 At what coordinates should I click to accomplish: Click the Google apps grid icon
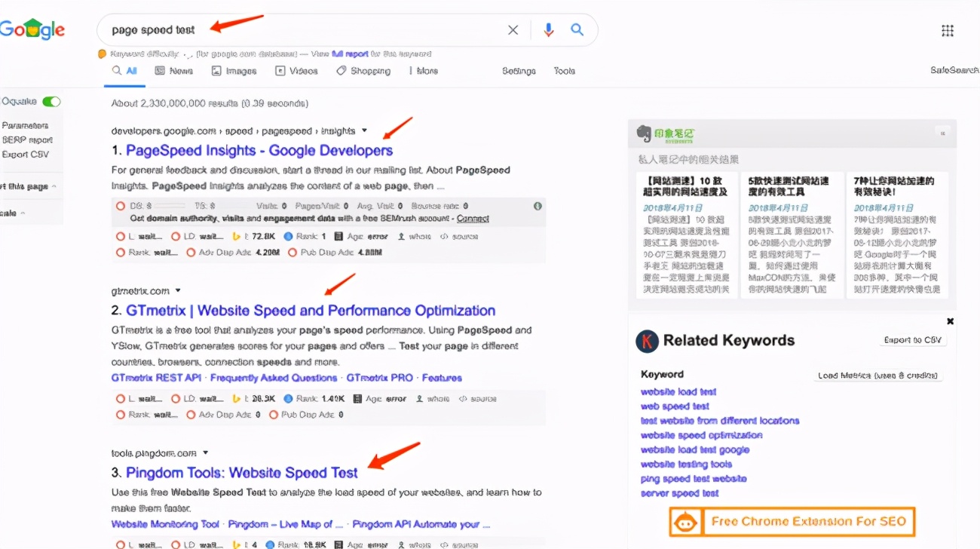pyautogui.click(x=948, y=29)
